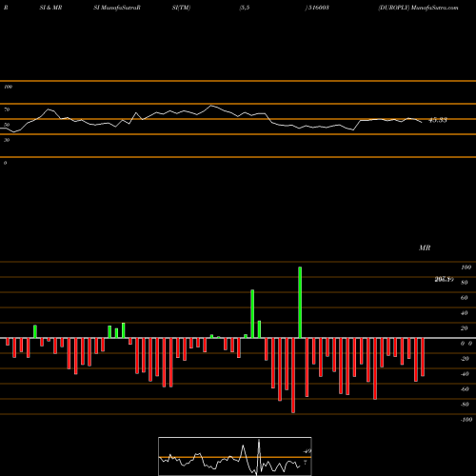Click the 'SI MunafaSutraR' header label

(x=117, y=8)
